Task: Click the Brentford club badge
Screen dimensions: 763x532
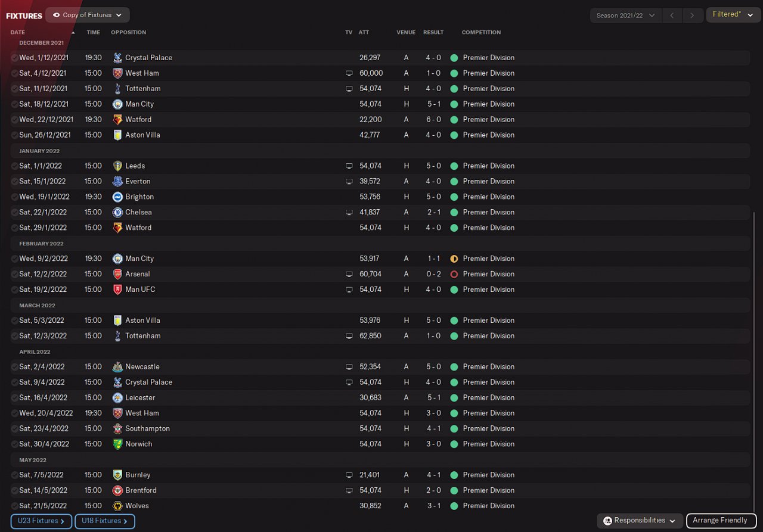Action: [x=117, y=491]
